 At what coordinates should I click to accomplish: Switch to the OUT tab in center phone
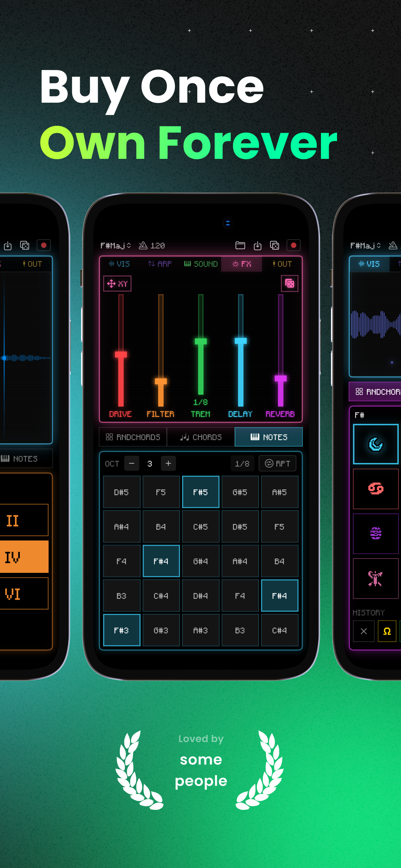[282, 264]
